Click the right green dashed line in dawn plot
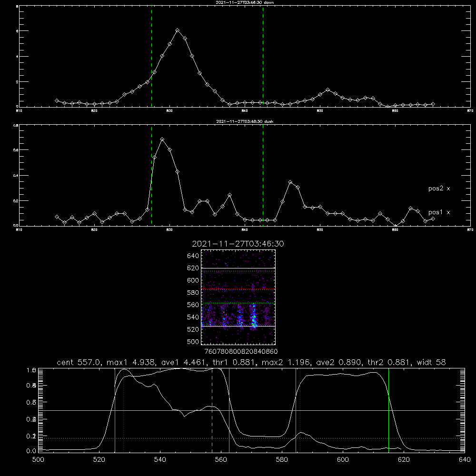Viewport: 476px width, 476px height. coord(263,57)
